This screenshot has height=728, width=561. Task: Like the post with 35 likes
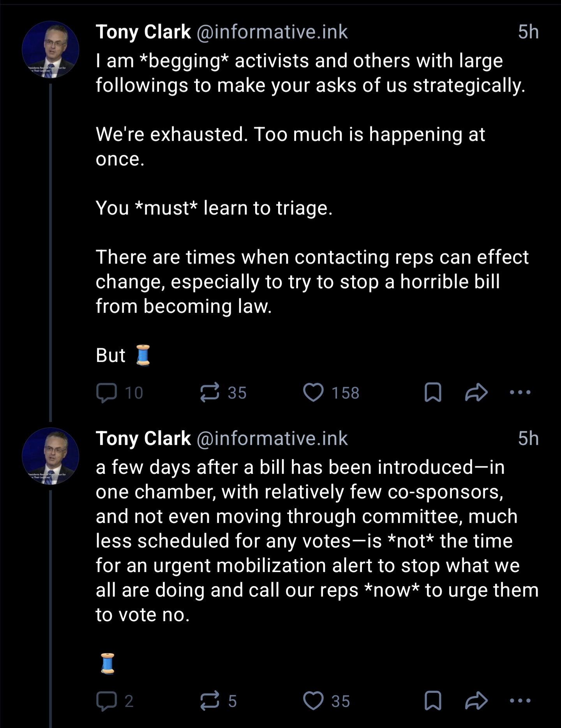(314, 701)
